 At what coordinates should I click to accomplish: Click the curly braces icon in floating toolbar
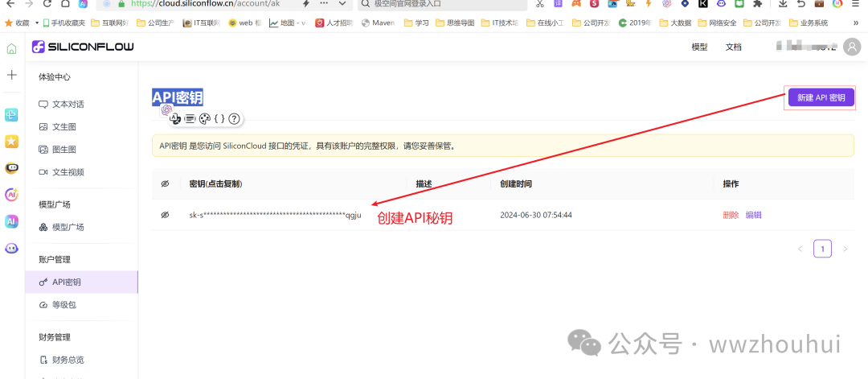click(x=219, y=118)
